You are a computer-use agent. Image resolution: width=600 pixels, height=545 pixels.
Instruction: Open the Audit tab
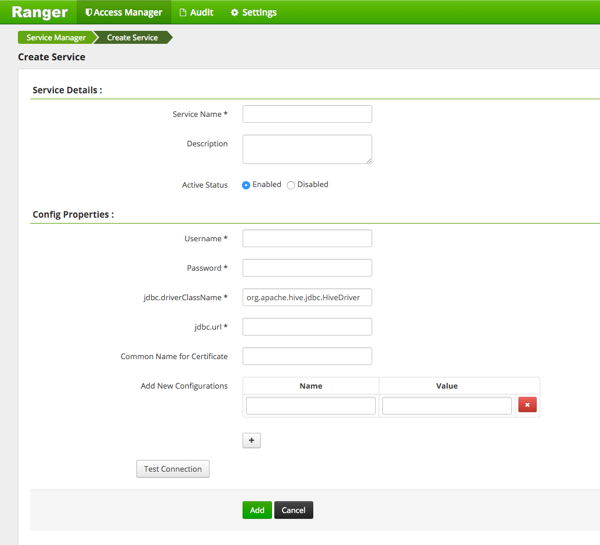click(x=196, y=13)
